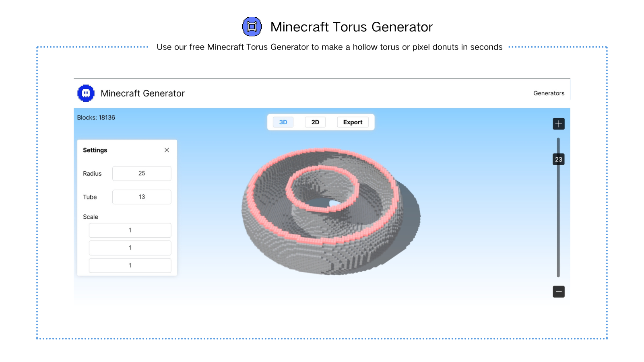Click the Settings panel heading
The width and height of the screenshot is (644, 362).
point(95,150)
